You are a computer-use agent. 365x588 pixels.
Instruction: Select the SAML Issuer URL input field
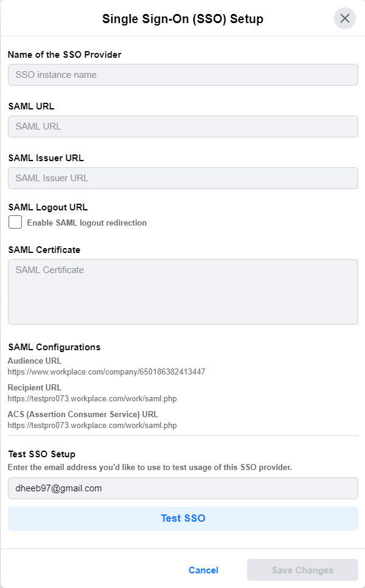pyautogui.click(x=182, y=178)
